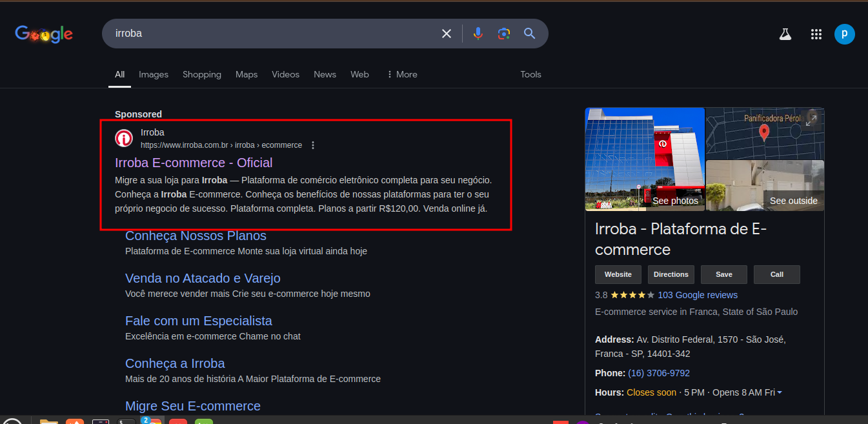Switch to the Images tab
868x424 pixels.
click(x=154, y=74)
